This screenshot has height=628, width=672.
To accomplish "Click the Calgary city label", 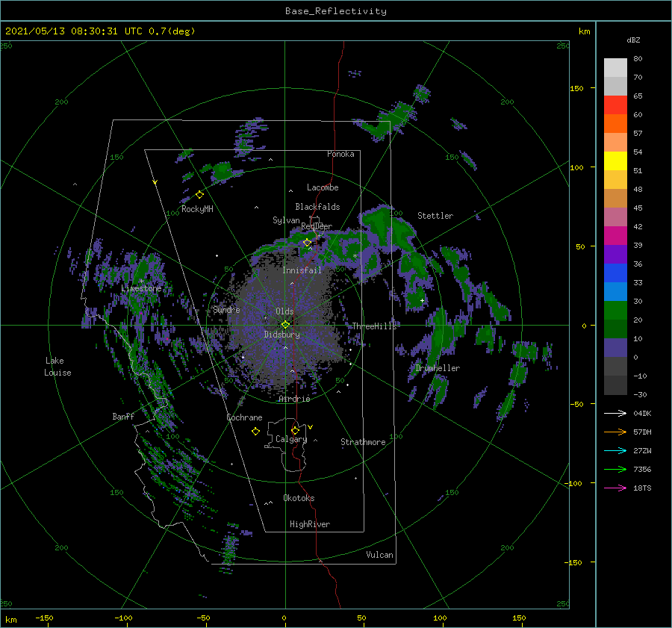I will (x=291, y=439).
